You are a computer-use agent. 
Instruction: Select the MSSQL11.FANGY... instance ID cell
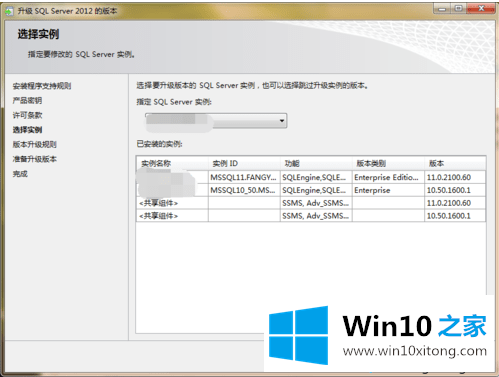[x=244, y=177]
